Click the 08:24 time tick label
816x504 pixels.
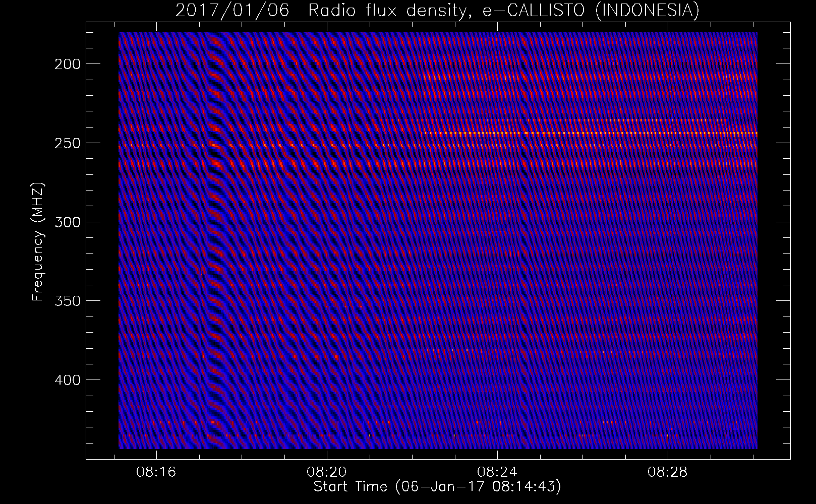[x=497, y=472]
